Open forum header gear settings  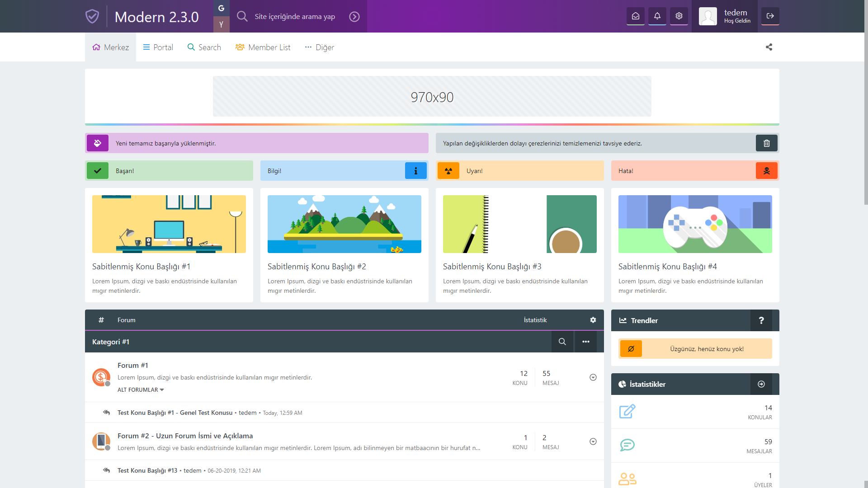pos(593,320)
